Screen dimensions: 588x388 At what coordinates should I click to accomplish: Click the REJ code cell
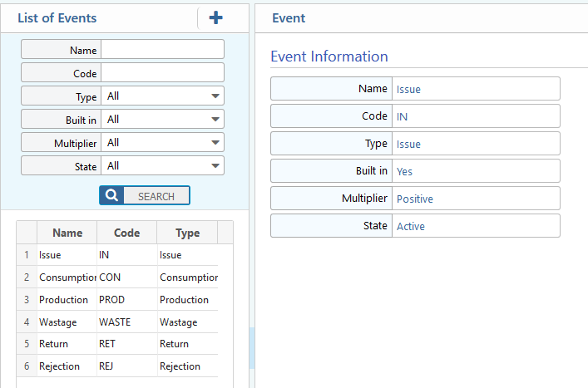pyautogui.click(x=127, y=366)
